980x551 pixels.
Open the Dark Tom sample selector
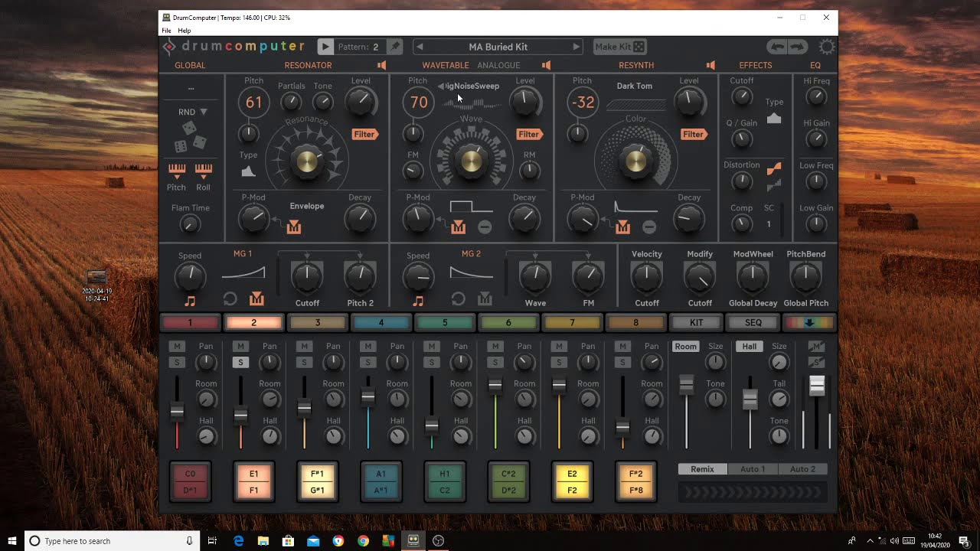(635, 86)
